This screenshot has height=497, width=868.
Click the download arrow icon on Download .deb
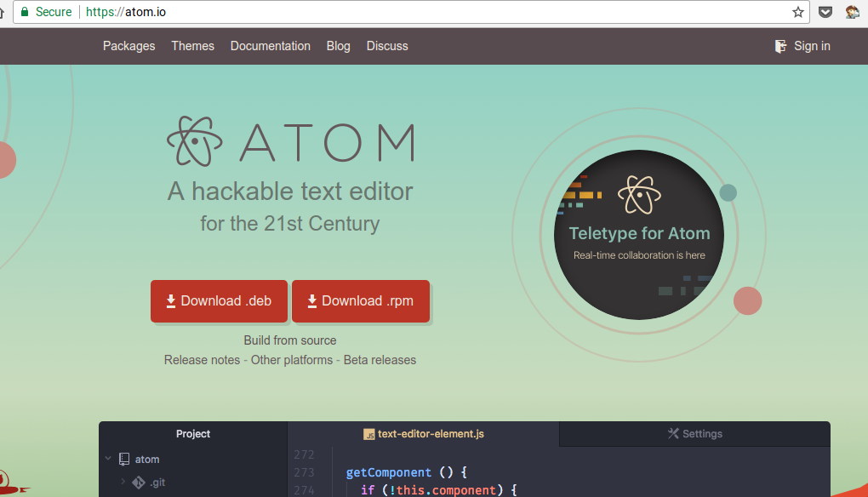[x=172, y=300]
